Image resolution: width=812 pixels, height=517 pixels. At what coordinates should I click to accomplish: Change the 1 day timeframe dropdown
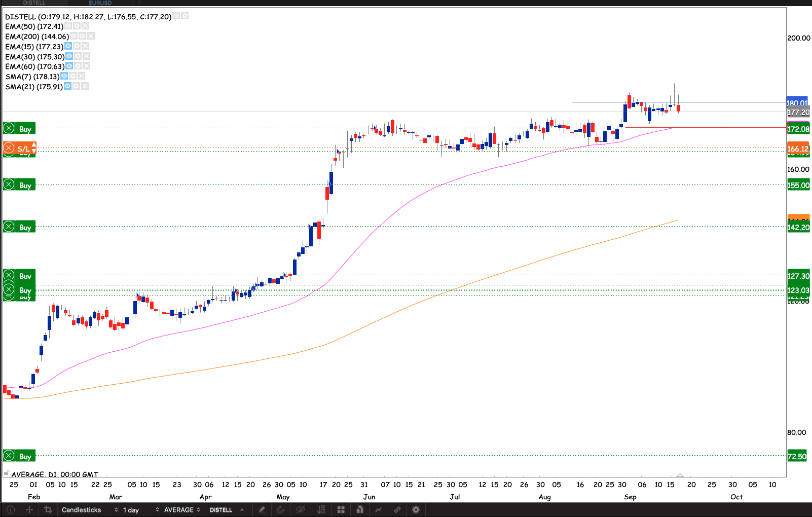point(140,510)
